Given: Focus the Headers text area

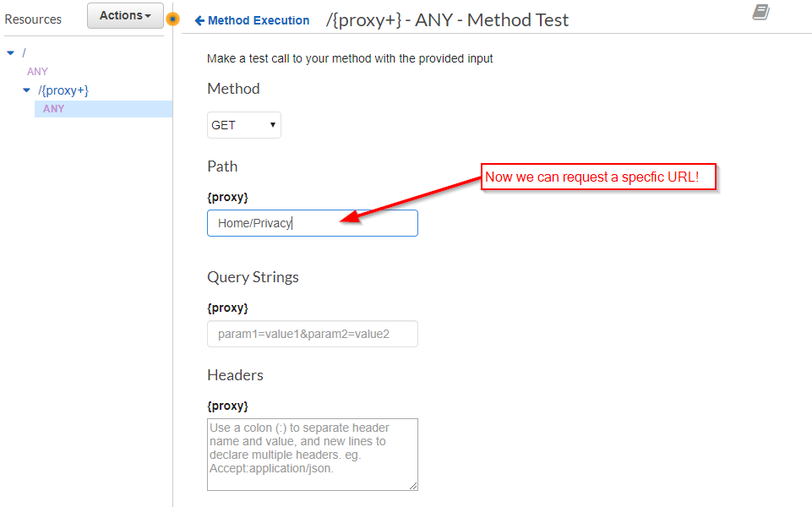Looking at the screenshot, I should tap(312, 454).
